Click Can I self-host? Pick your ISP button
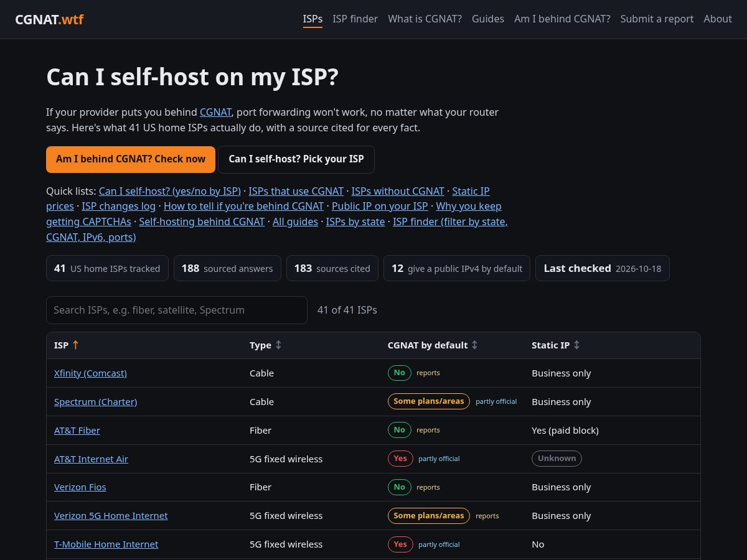This screenshot has width=747, height=560. pos(296,159)
